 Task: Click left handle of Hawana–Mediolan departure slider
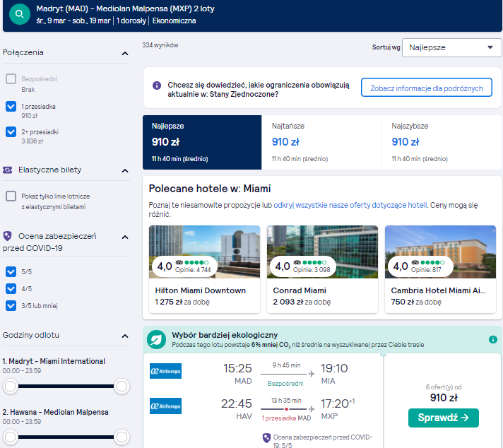11,437
